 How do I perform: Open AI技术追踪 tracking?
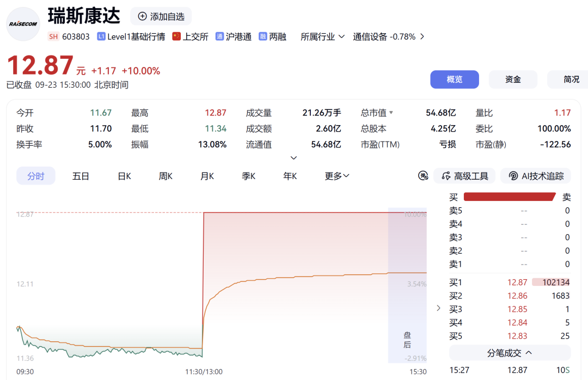536,175
